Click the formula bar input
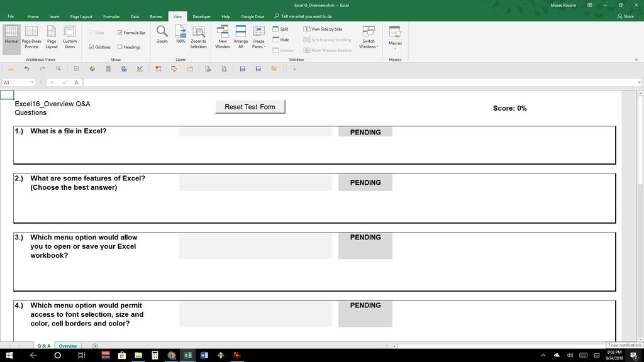 [360, 82]
